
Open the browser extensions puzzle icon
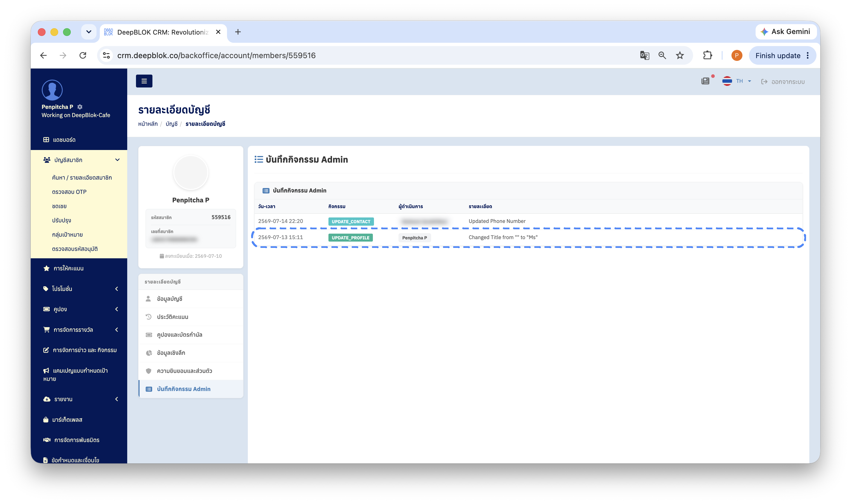707,55
